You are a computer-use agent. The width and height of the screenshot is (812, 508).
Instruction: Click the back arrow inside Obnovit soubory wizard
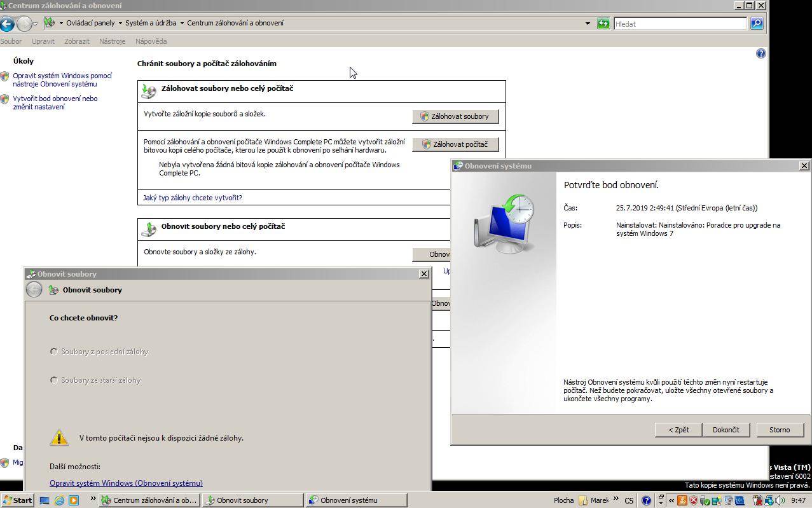(34, 290)
